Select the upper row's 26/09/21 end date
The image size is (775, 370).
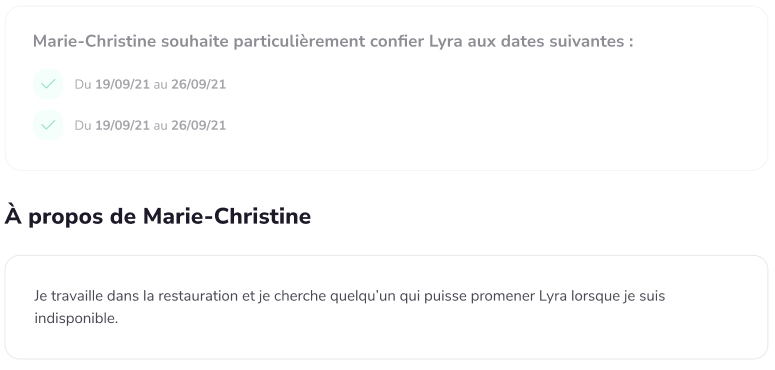coord(199,84)
